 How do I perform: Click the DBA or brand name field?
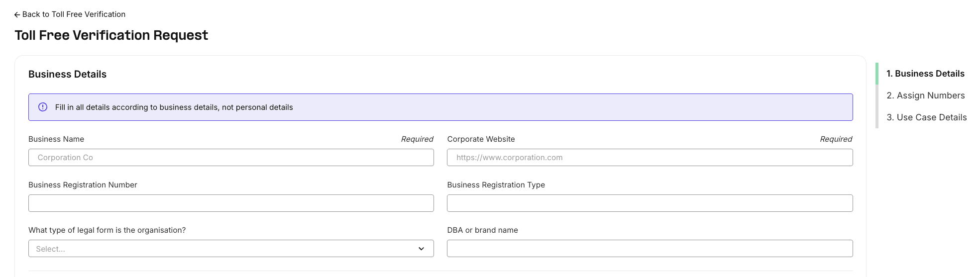coord(650,249)
